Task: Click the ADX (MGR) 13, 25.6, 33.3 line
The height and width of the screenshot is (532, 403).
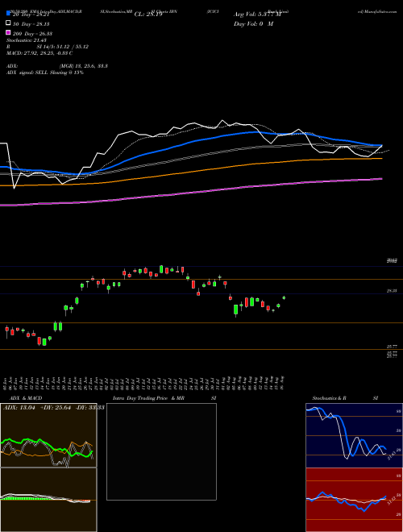Action: [x=57, y=66]
